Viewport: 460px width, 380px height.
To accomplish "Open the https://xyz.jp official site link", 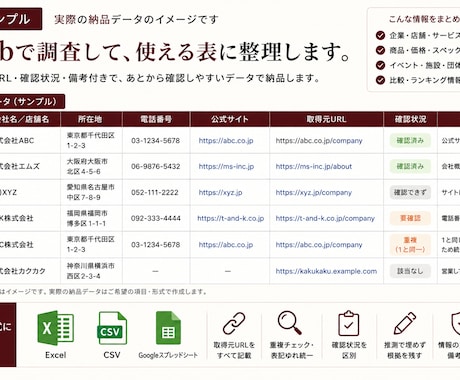I will coord(220,193).
